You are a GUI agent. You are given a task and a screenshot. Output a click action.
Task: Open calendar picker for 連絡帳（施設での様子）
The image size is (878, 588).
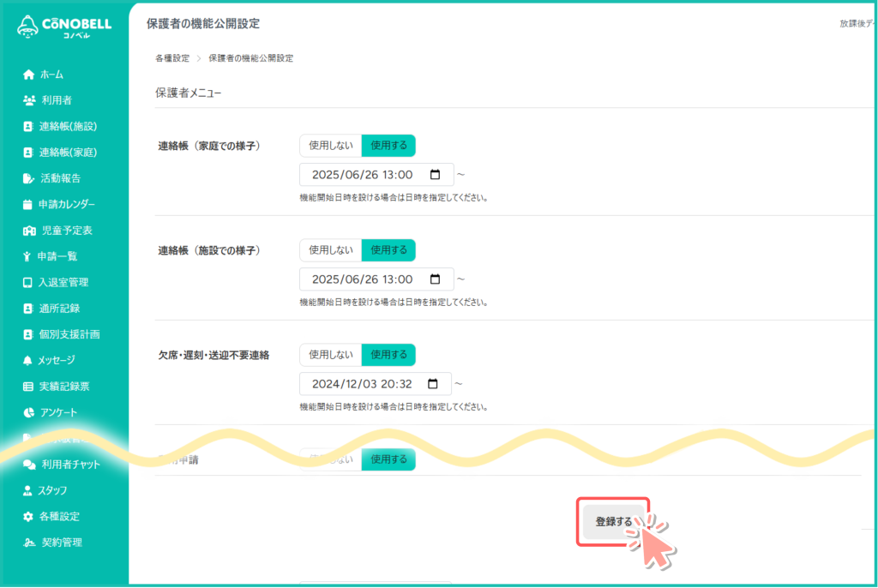(x=435, y=279)
